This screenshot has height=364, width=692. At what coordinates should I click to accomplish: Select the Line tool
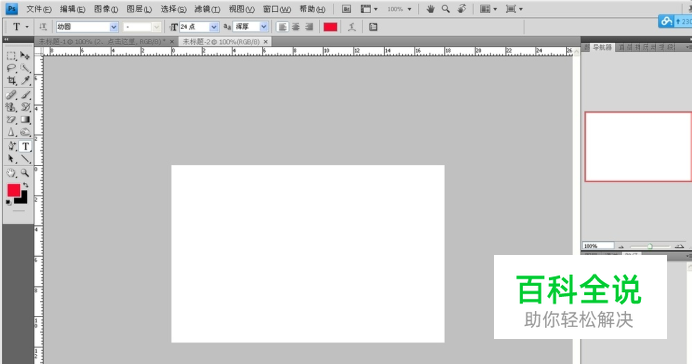coord(25,159)
